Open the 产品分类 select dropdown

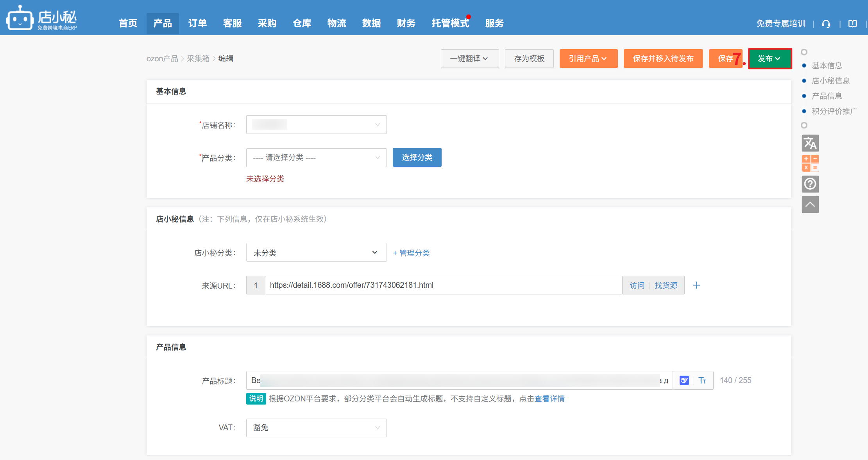[316, 158]
